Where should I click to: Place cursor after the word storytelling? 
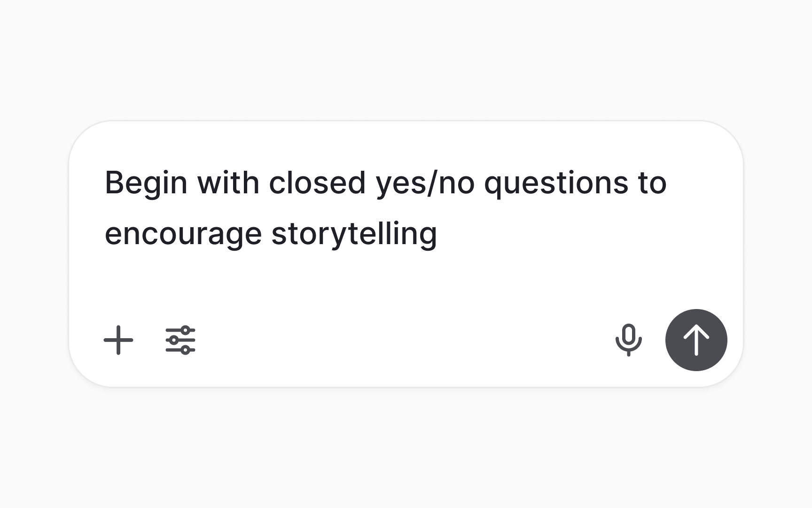click(439, 232)
